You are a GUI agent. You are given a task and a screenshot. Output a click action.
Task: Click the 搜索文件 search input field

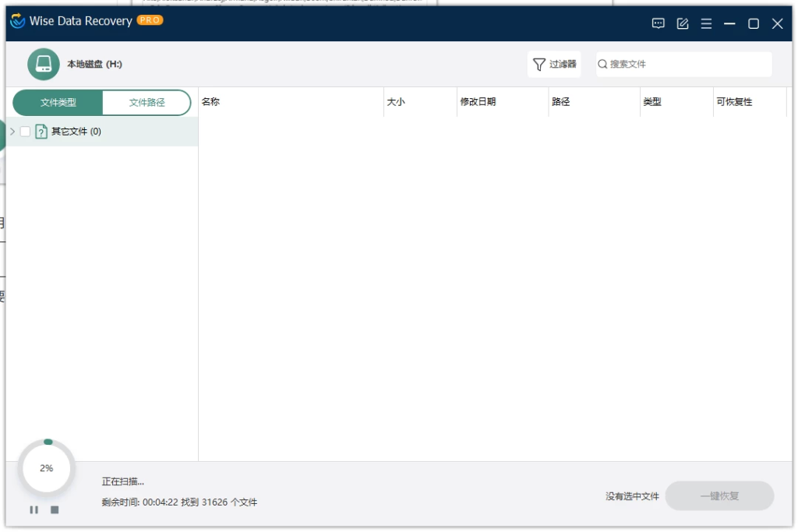point(684,64)
